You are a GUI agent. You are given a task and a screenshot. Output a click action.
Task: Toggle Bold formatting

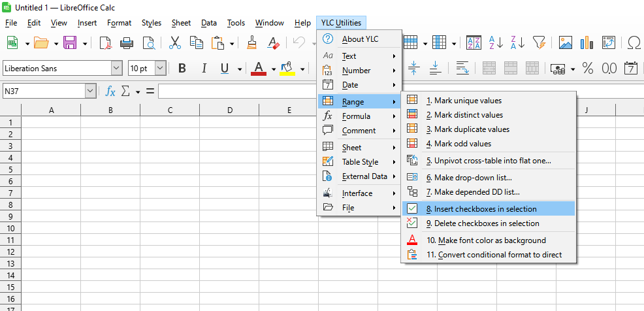click(x=182, y=69)
